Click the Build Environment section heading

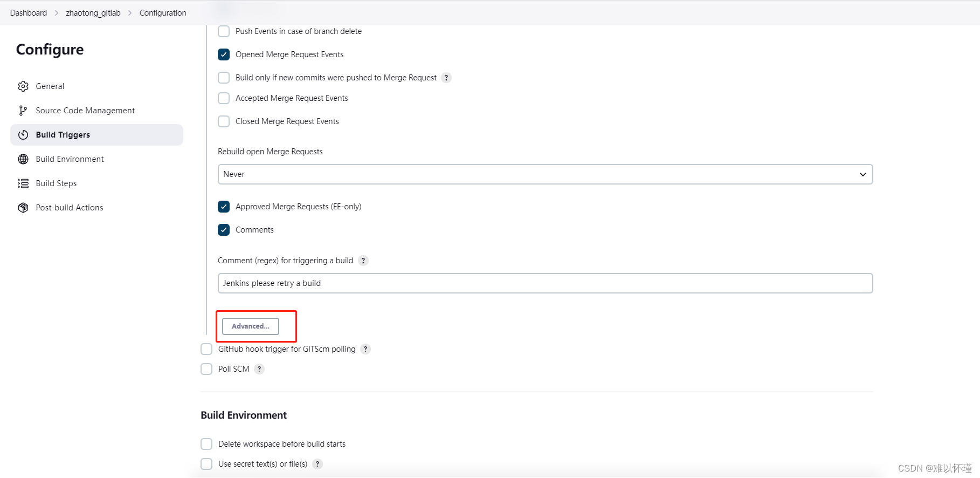click(244, 415)
